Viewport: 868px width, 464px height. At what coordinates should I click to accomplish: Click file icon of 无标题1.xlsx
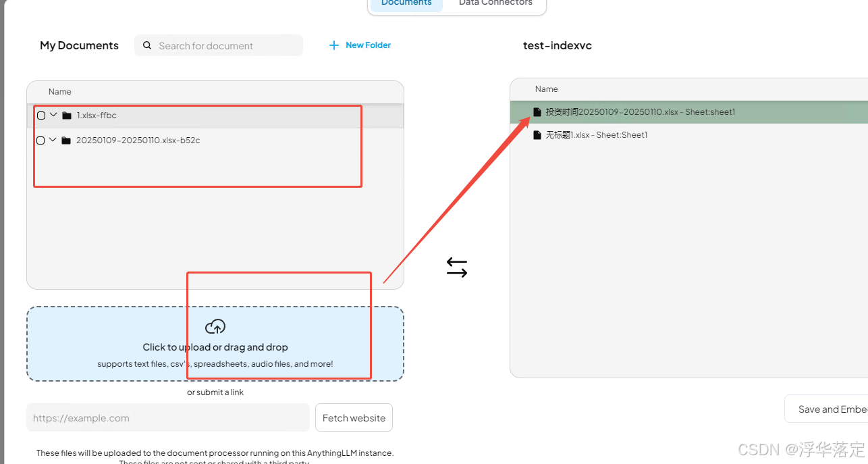tap(537, 135)
